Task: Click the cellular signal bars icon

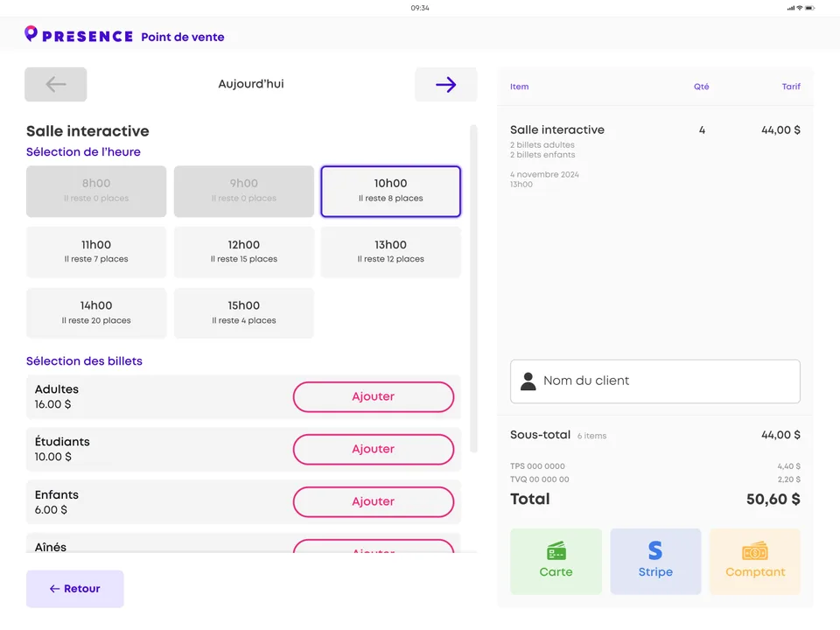Action: (791, 8)
